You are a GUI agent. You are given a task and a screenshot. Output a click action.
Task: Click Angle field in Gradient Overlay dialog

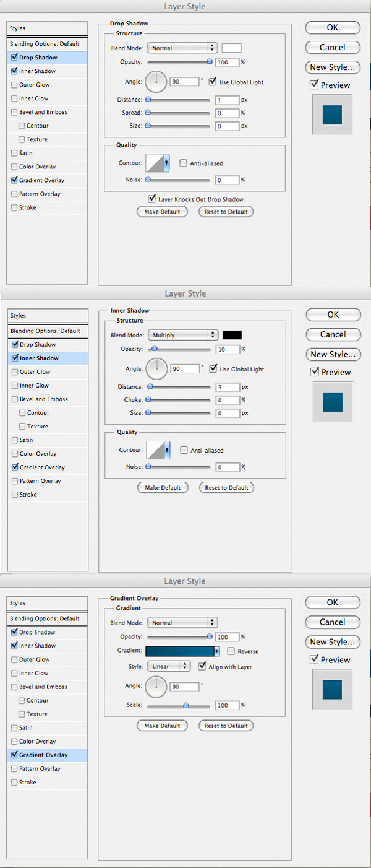pos(184,686)
